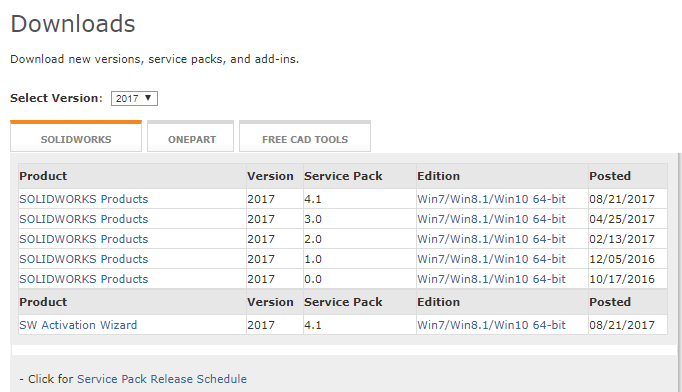
Task: Click the posted date 12/05/2016
Action: (x=622, y=259)
